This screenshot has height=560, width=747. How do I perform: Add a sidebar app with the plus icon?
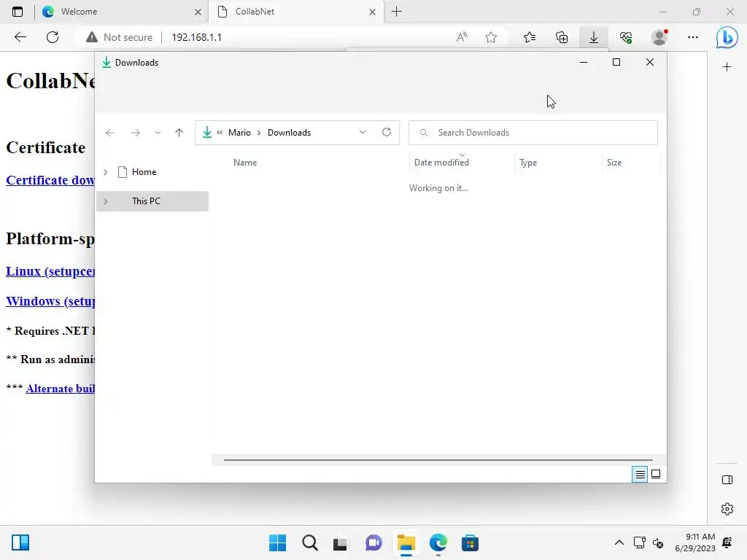(x=727, y=67)
